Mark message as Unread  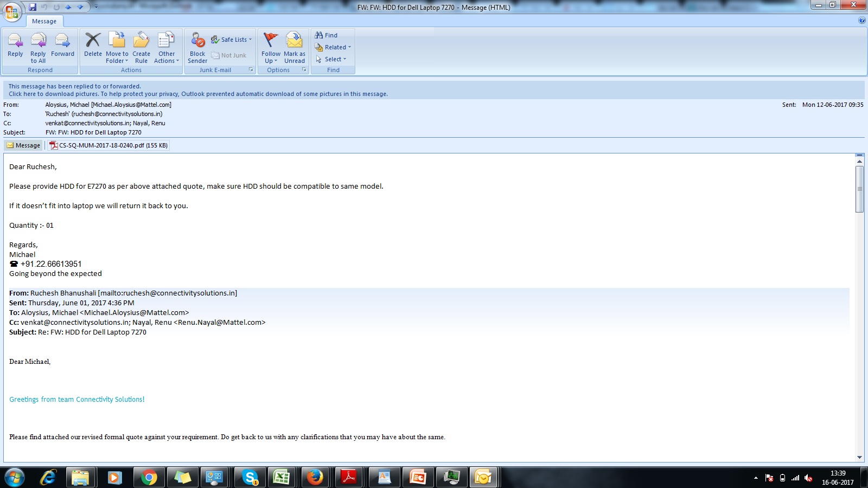point(295,46)
